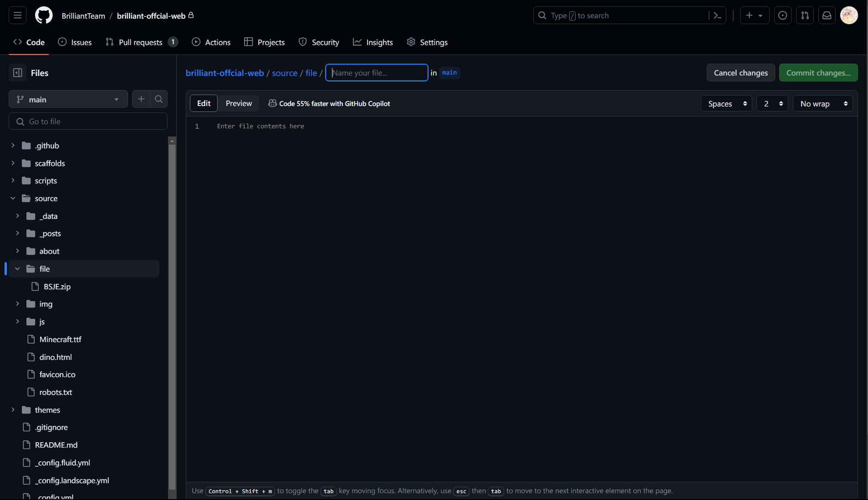
Task: Navigate to source folder in breadcrumb
Action: click(285, 73)
